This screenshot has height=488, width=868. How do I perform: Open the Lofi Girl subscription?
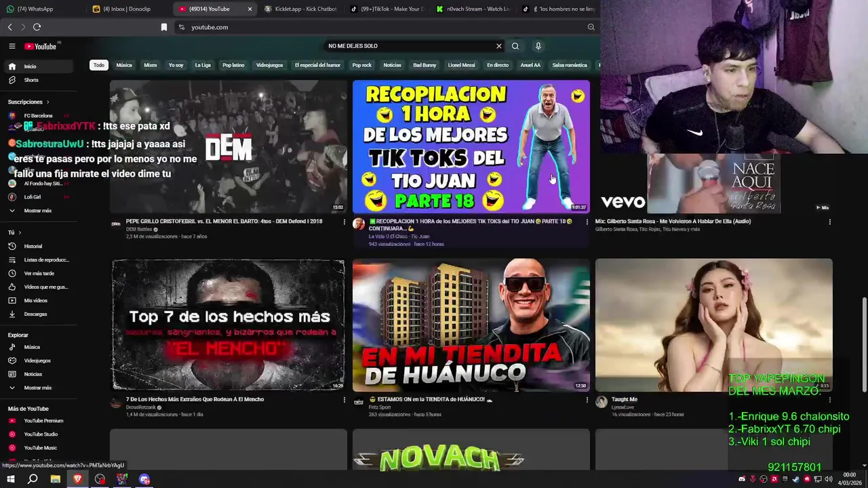38,197
